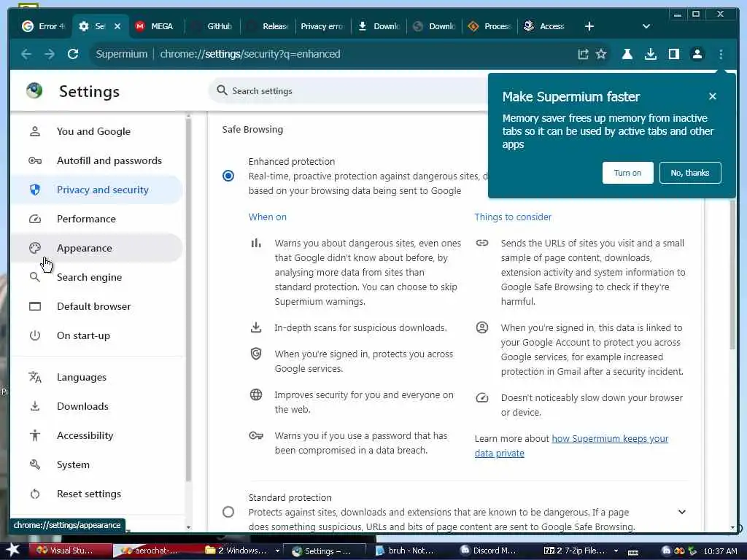Open Reset settings section
The height and width of the screenshot is (560, 747).
(x=97, y=494)
